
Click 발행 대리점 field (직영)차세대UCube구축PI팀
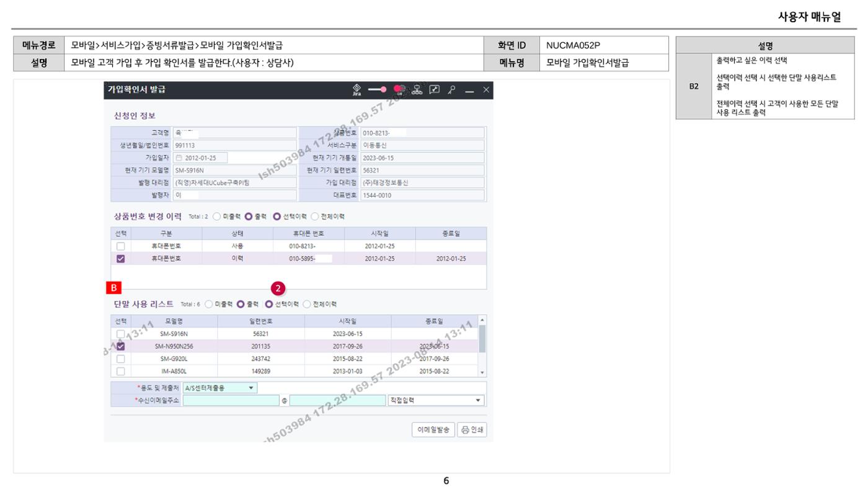[235, 182]
